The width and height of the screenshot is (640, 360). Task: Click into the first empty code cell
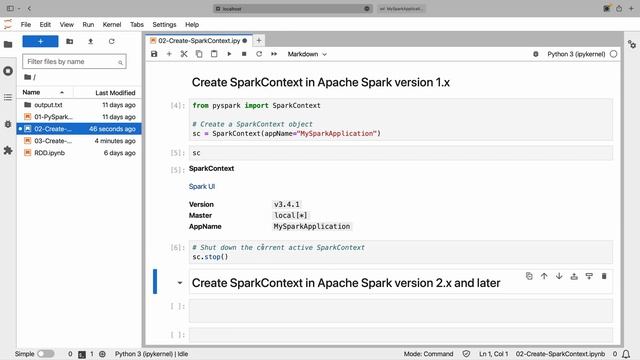click(401, 311)
